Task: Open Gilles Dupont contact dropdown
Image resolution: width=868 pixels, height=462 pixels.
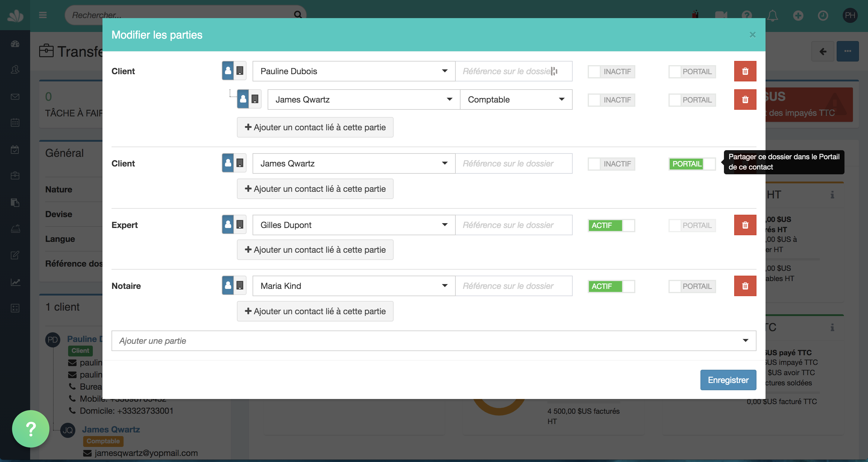Action: [354, 225]
